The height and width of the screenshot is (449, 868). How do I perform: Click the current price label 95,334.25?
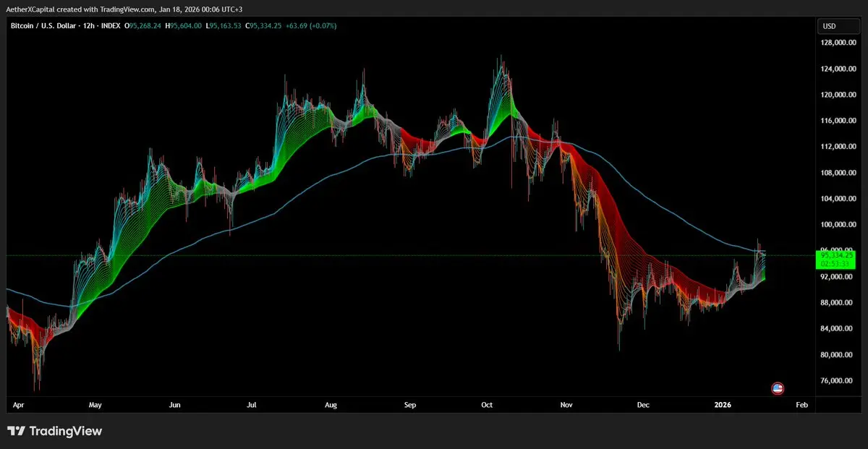835,255
